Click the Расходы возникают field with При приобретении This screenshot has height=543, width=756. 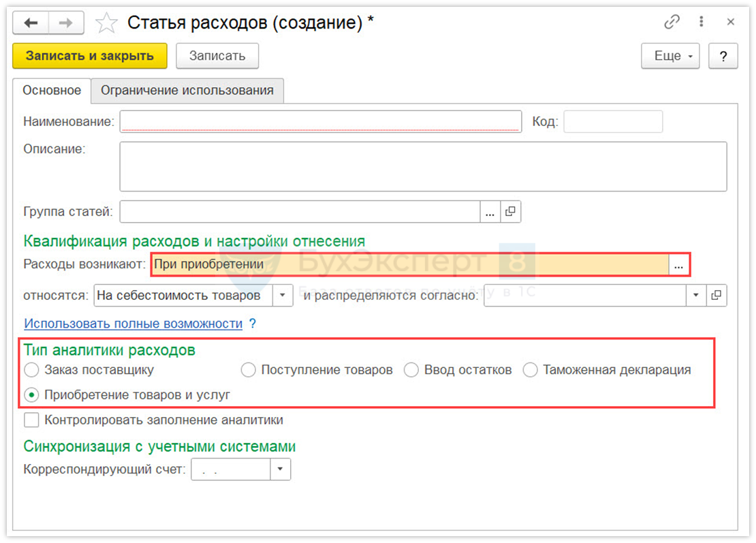(411, 265)
